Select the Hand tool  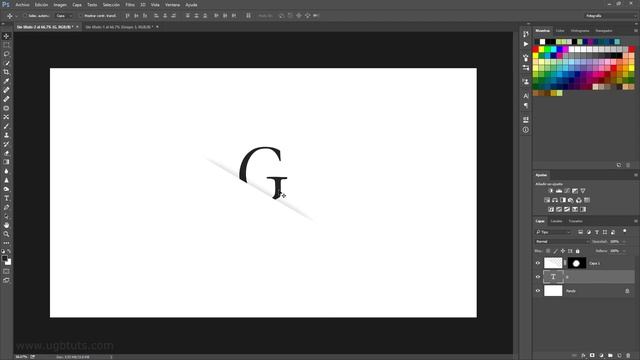6,225
